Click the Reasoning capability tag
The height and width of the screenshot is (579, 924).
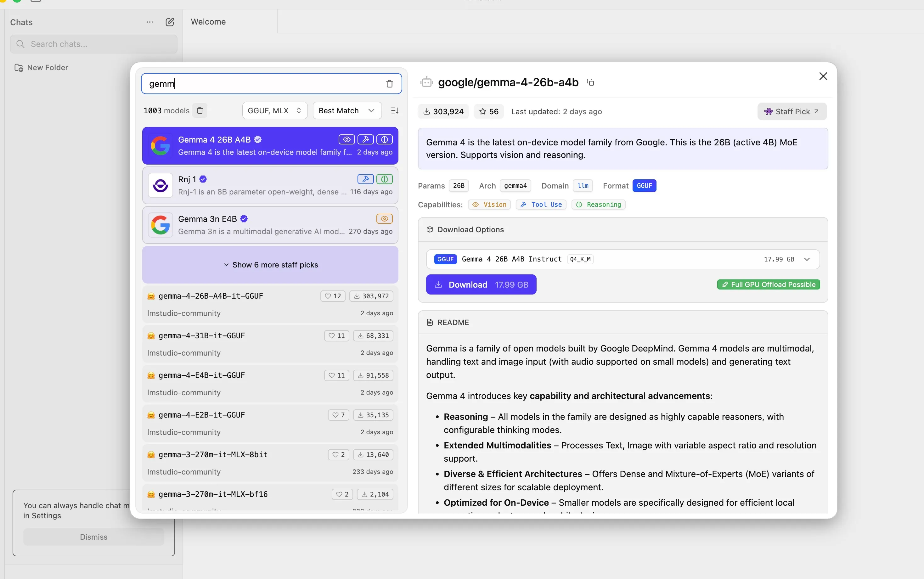(598, 205)
